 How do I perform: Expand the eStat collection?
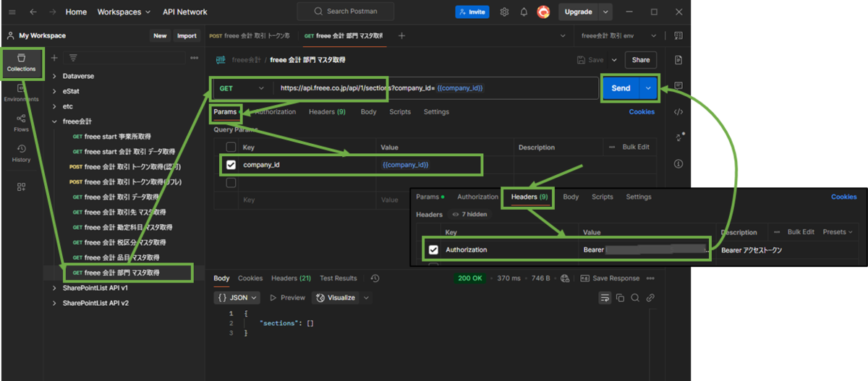pos(54,91)
